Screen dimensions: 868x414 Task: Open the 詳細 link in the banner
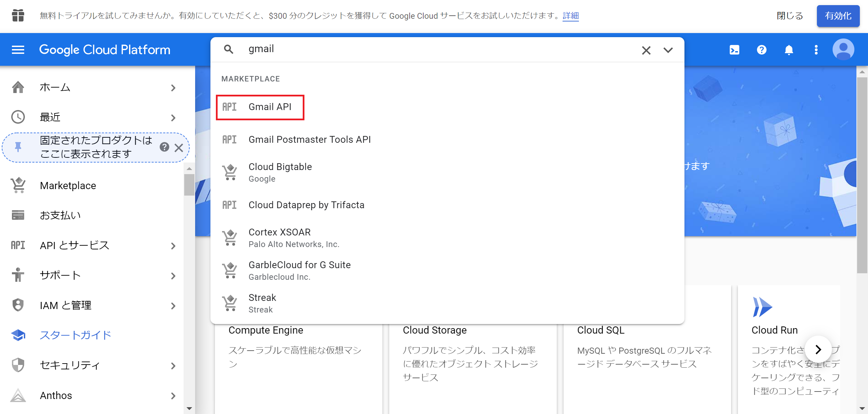(570, 16)
